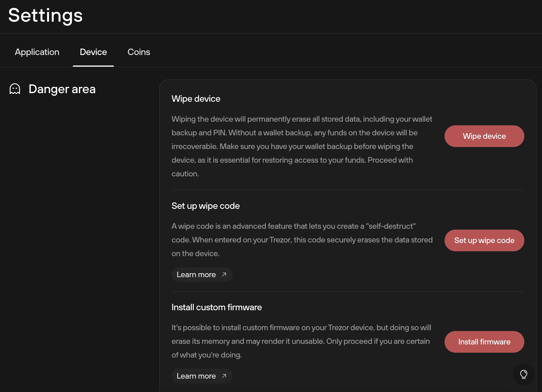Select the Device tab

tap(93, 52)
